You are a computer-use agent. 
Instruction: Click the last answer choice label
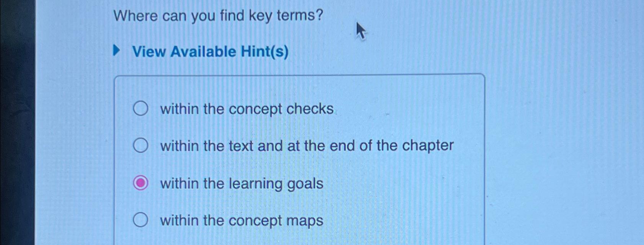click(x=241, y=220)
